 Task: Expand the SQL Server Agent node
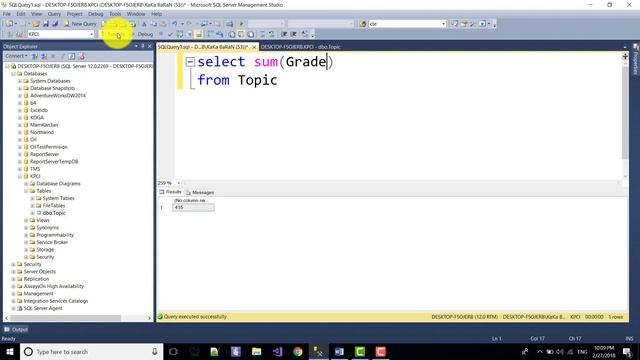click(x=13, y=309)
